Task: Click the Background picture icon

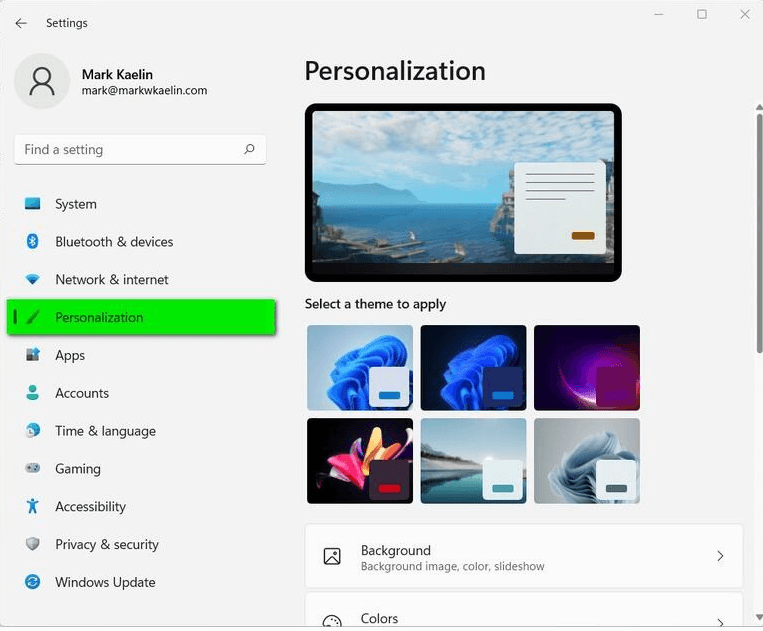Action: click(332, 556)
